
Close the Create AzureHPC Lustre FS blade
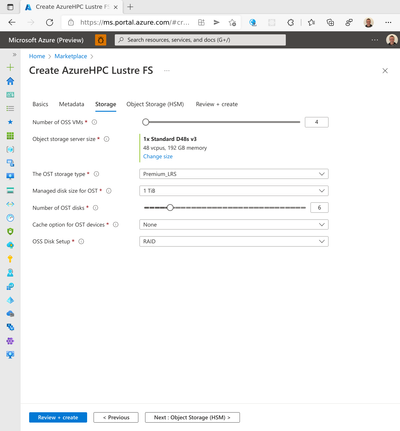tap(385, 71)
